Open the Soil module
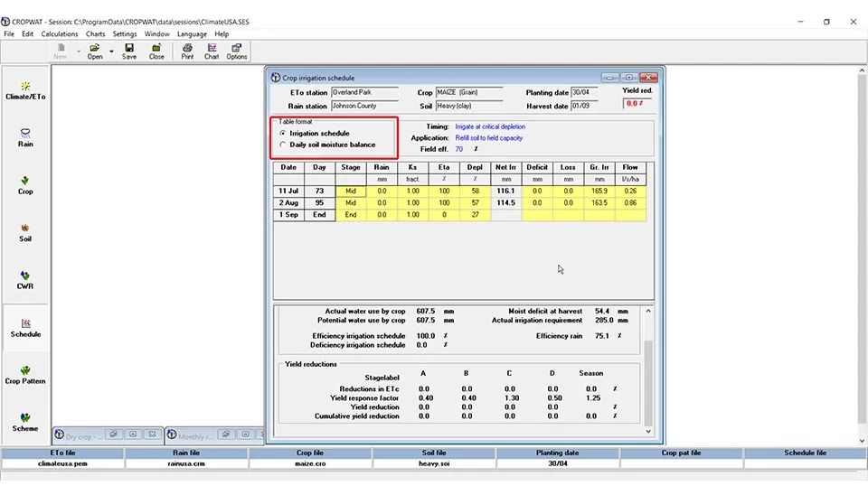 pyautogui.click(x=25, y=232)
